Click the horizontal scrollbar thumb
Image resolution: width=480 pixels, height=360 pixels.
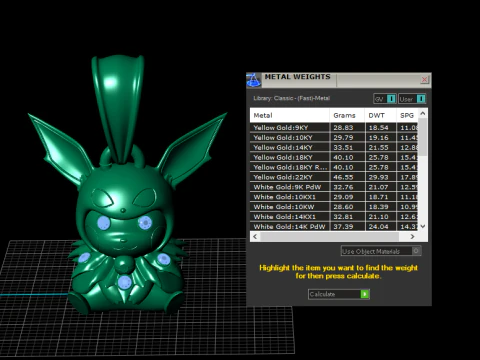[329, 237]
